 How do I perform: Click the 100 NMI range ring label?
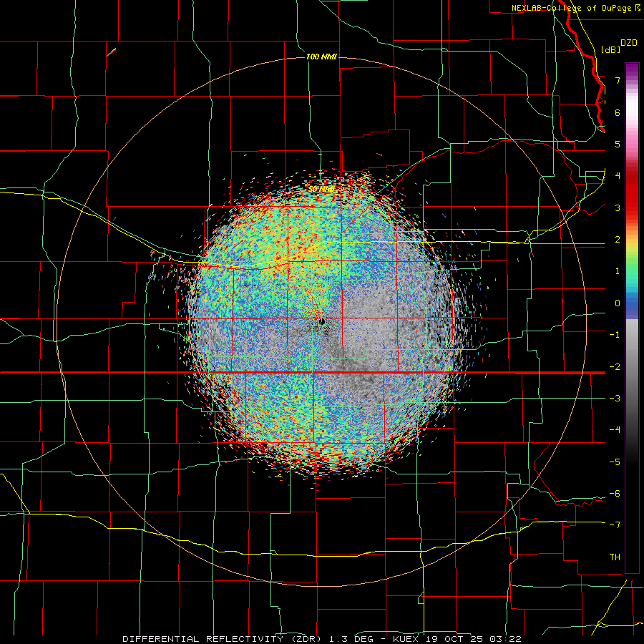click(321, 57)
